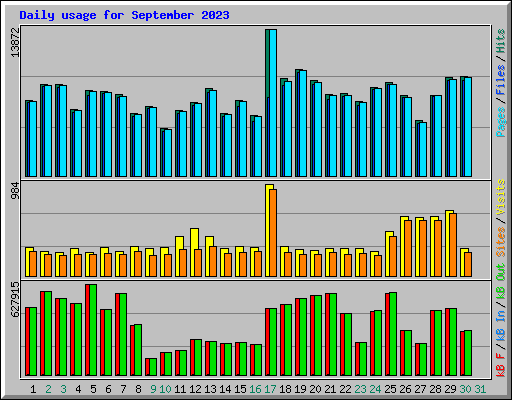Click day label 26 on the axis
This screenshot has width=512, height=400.
[405, 389]
